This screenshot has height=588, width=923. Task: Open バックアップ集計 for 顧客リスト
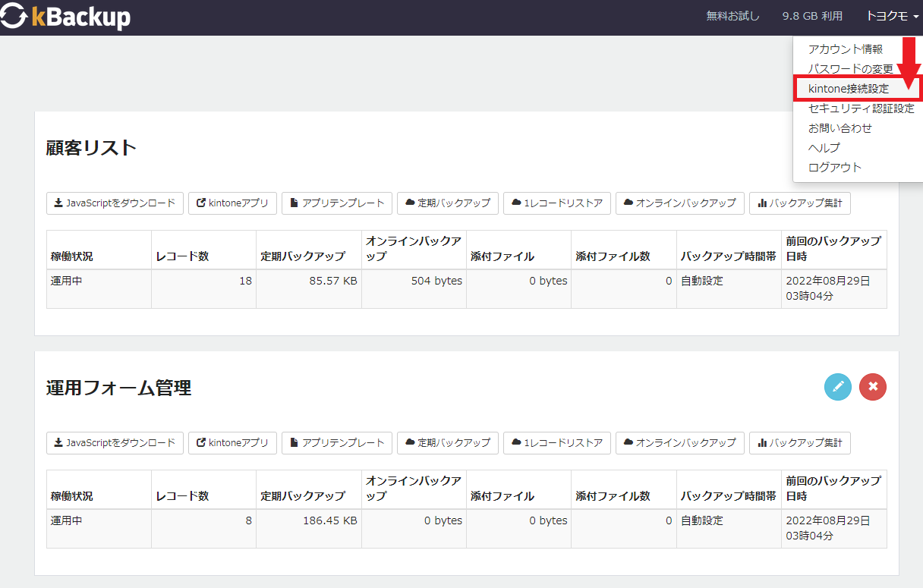(x=800, y=203)
